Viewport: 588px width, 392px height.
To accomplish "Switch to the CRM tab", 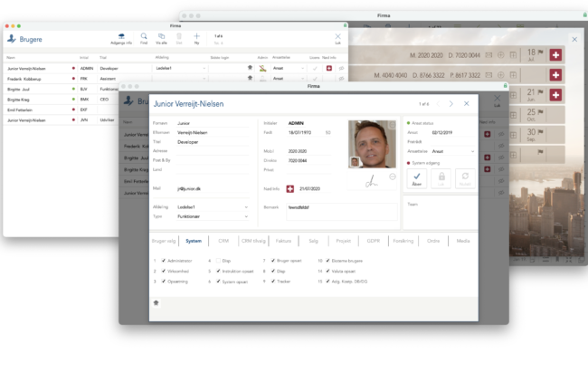I will 223,241.
